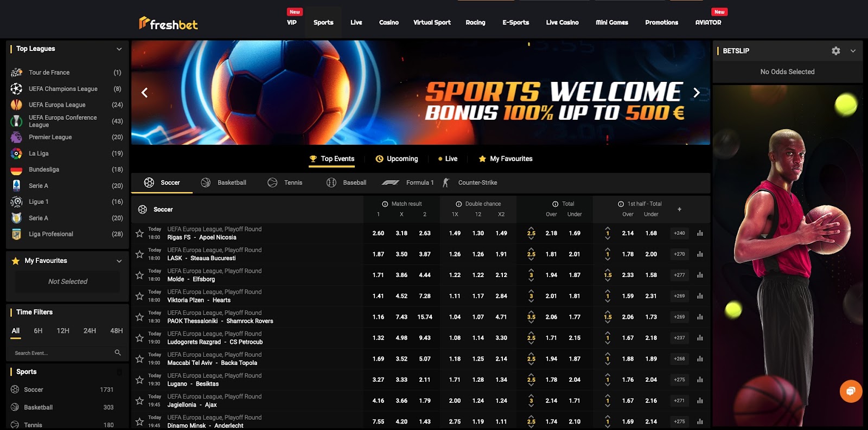
Task: Click Tour de France league icon
Action: tap(17, 72)
